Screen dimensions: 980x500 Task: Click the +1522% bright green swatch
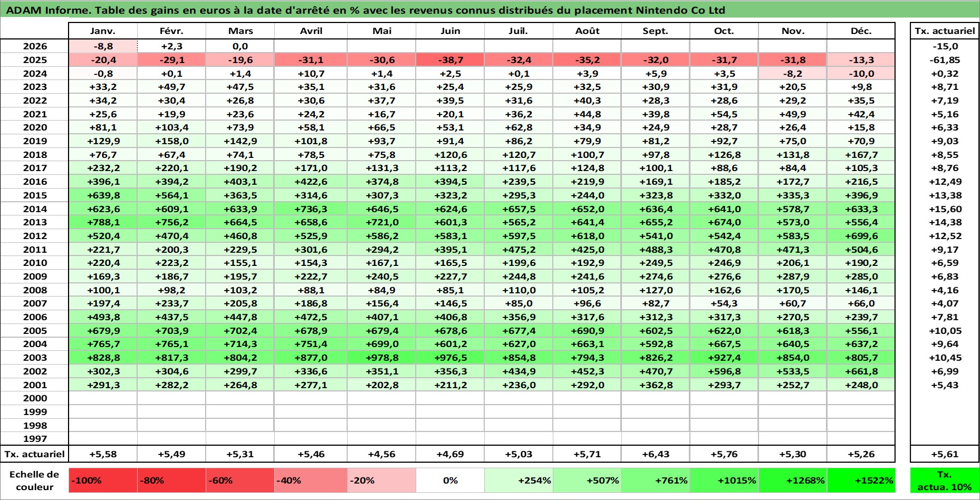click(861, 480)
